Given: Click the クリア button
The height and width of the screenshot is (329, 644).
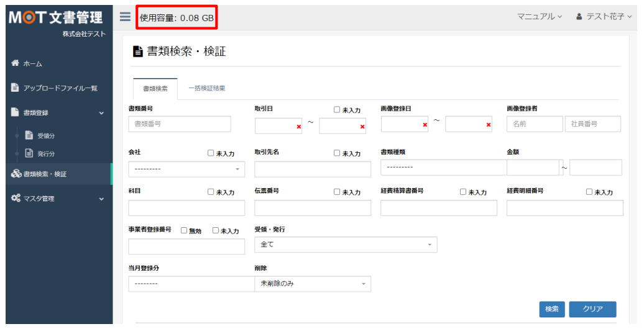Looking at the screenshot, I should pos(592,309).
